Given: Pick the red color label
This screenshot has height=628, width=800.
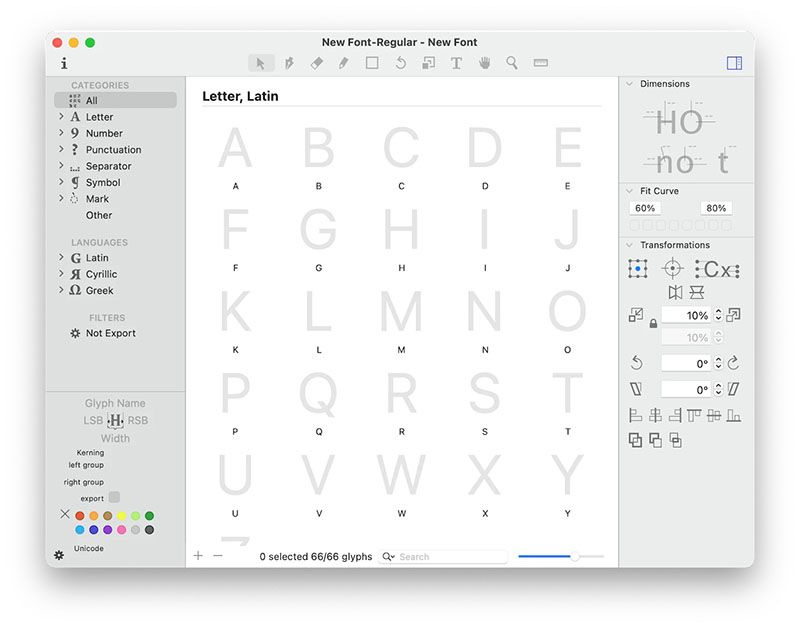Looking at the screenshot, I should (x=80, y=516).
